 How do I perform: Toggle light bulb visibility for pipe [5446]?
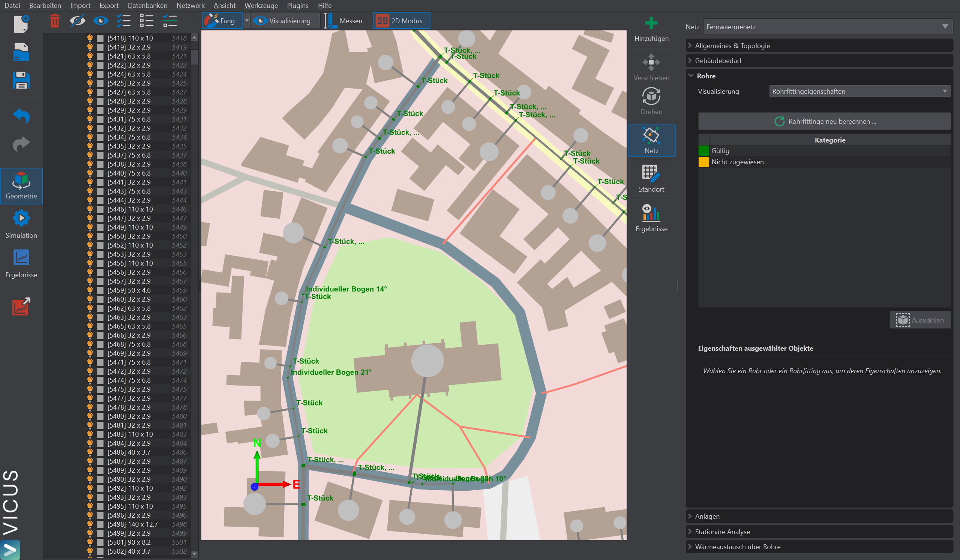pyautogui.click(x=90, y=209)
